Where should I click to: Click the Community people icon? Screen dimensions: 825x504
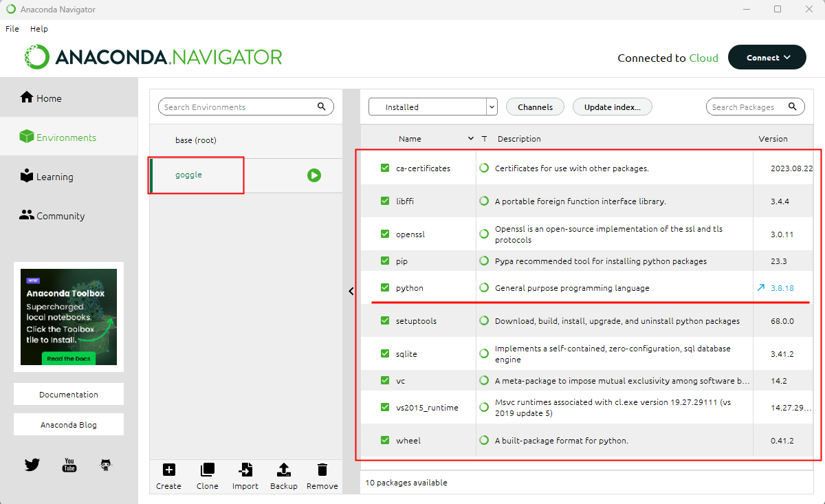pos(27,215)
